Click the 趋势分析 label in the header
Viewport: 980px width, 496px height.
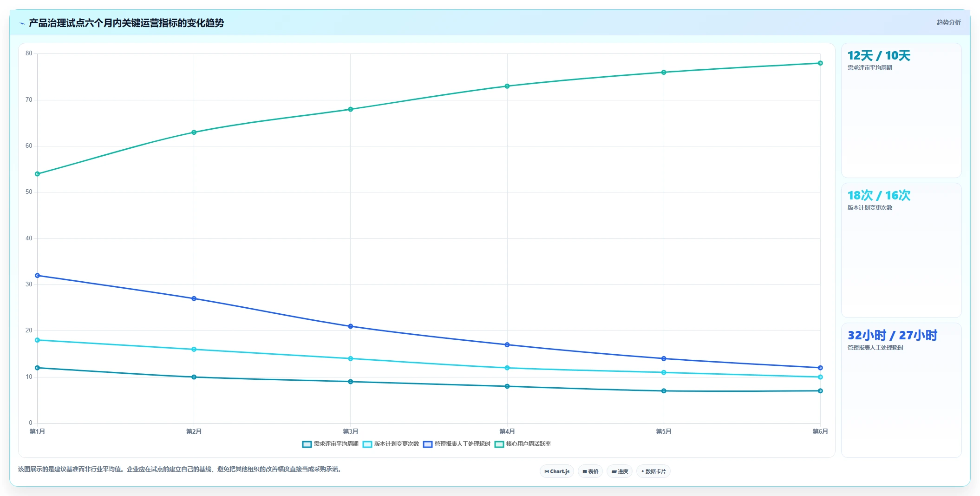[948, 22]
